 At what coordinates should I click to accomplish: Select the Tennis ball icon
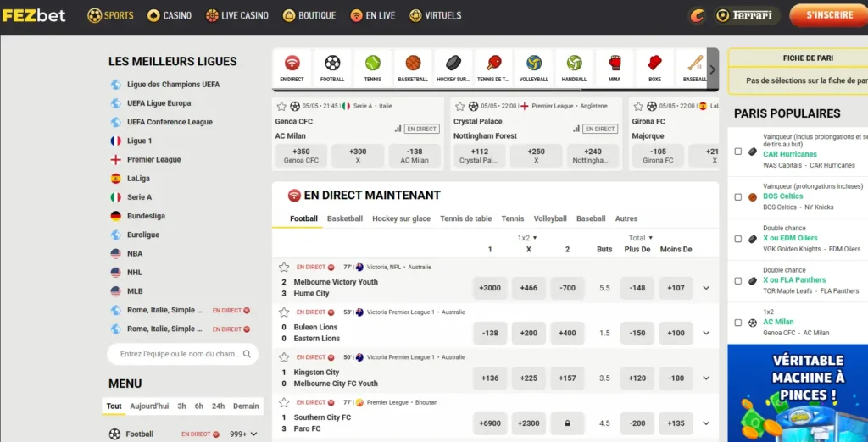pyautogui.click(x=373, y=63)
